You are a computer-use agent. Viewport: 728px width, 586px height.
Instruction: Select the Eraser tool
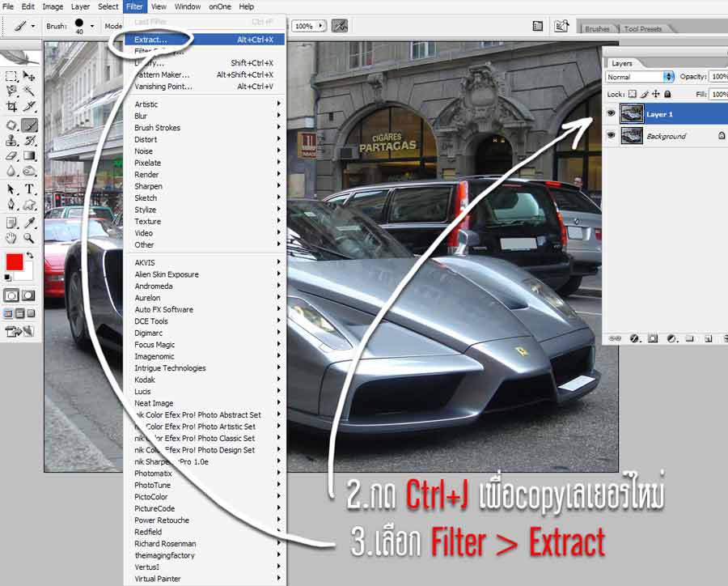[x=11, y=155]
